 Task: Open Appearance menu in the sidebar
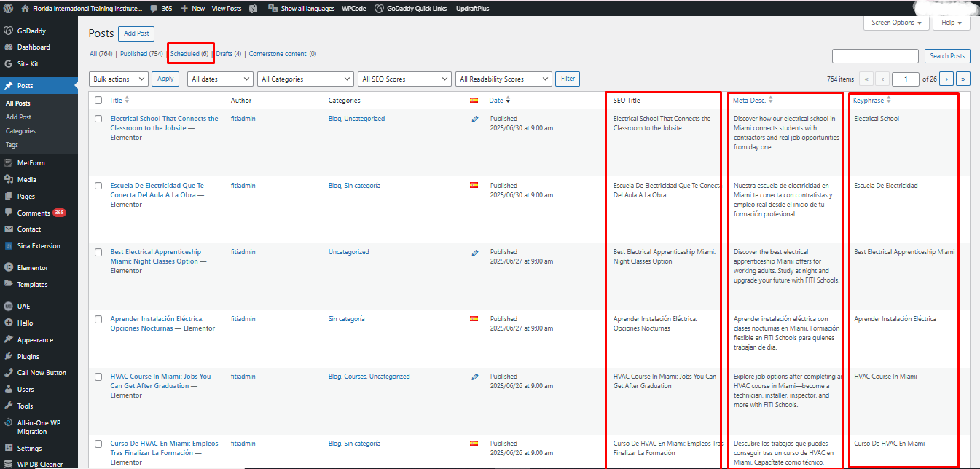pos(35,340)
